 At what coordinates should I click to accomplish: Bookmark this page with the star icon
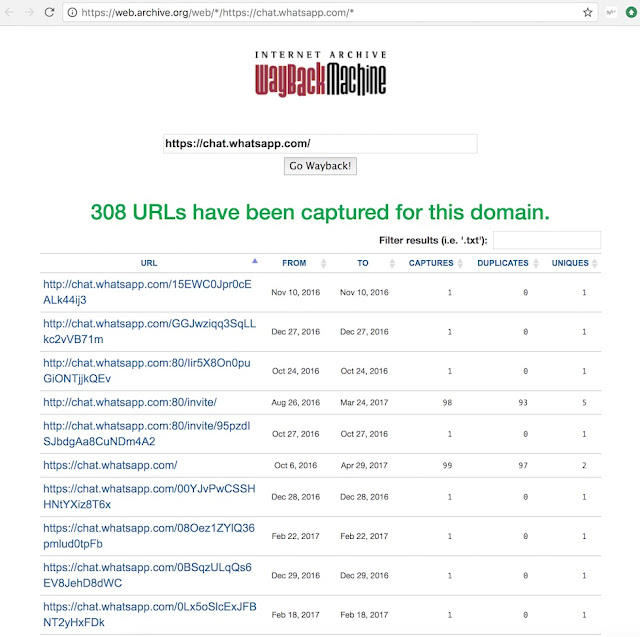tap(587, 13)
